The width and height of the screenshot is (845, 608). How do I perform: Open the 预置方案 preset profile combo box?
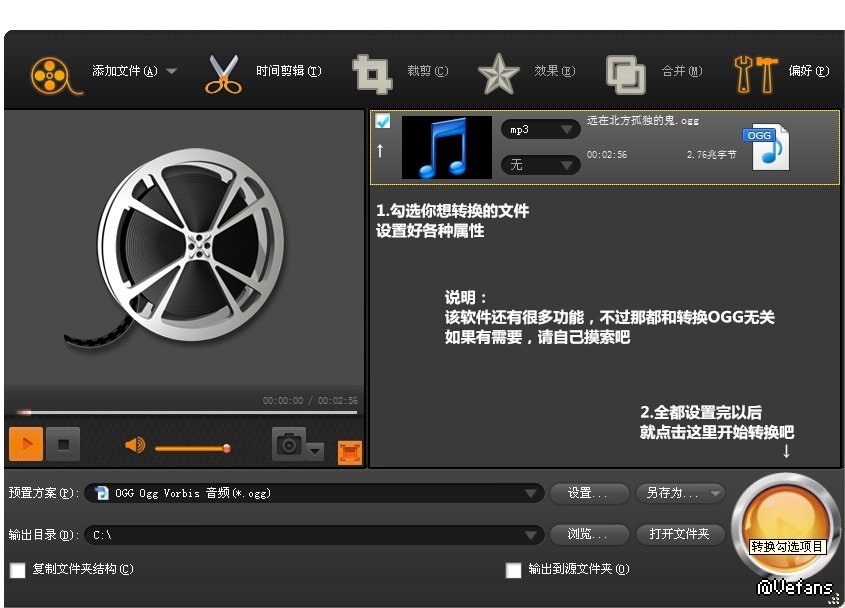coord(314,493)
